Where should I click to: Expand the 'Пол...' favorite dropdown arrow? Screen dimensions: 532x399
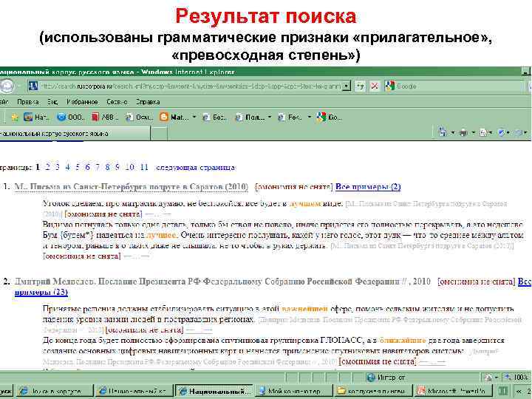click(270, 117)
